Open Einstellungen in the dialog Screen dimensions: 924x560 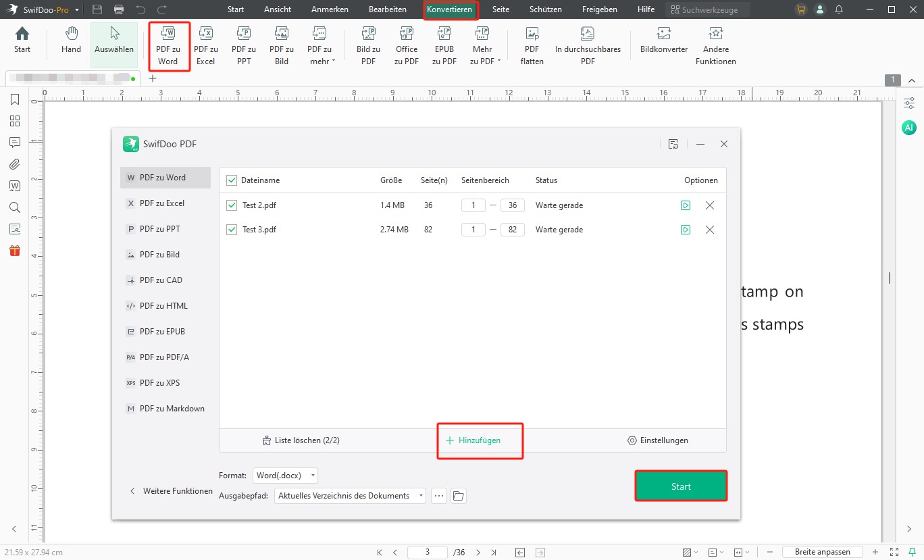(x=658, y=440)
